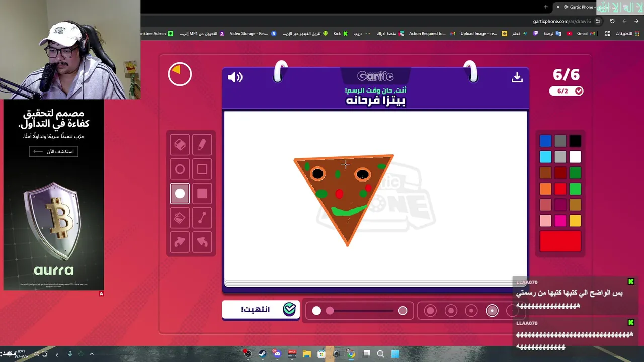Pick the light pink color swatch

(x=545, y=220)
